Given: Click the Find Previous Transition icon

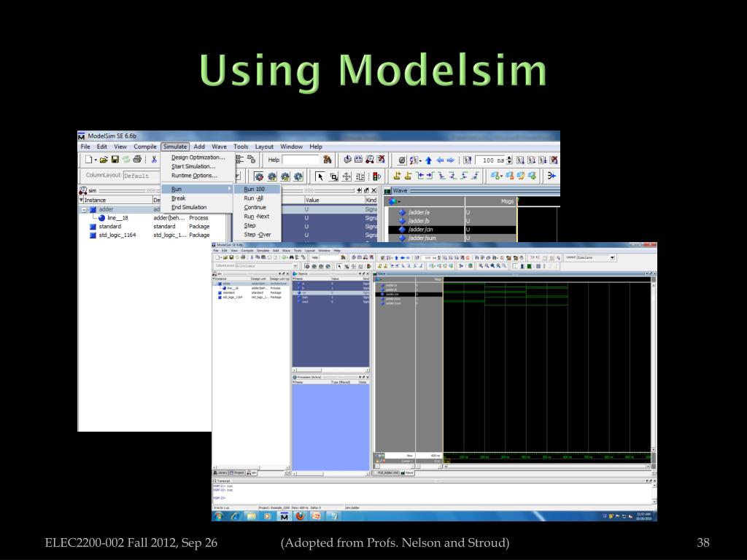Looking at the screenshot, I should click(x=419, y=176).
